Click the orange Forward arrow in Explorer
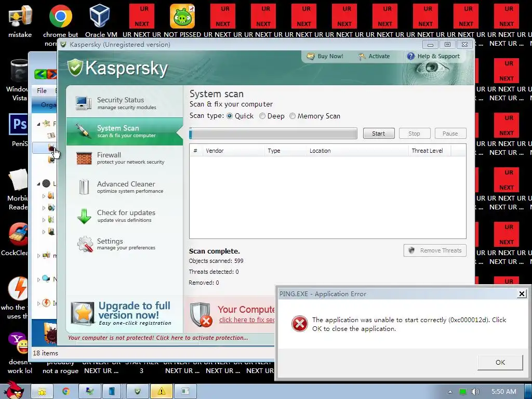This screenshot has width=532, height=399. 52,74
